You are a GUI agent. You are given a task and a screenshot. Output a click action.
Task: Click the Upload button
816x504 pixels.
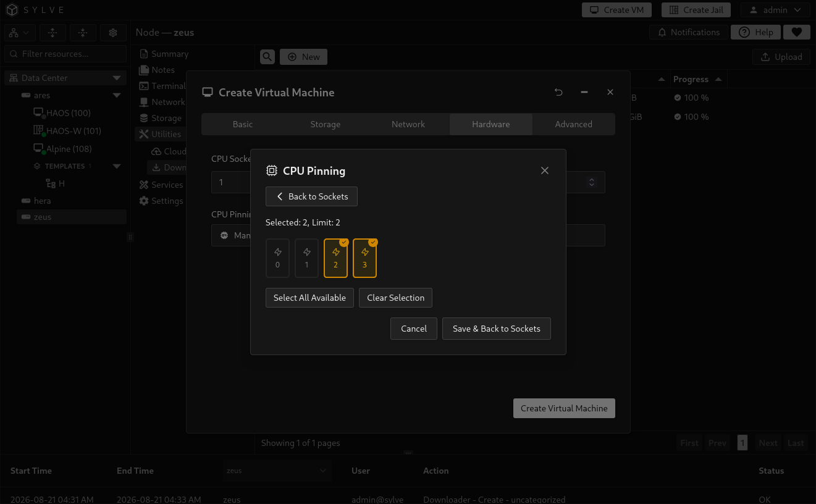click(x=781, y=57)
